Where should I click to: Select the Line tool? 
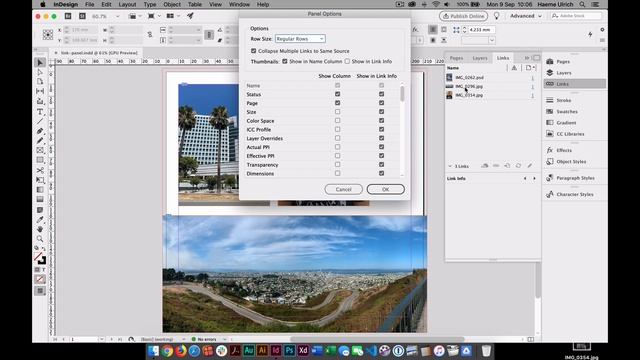pos(40,121)
